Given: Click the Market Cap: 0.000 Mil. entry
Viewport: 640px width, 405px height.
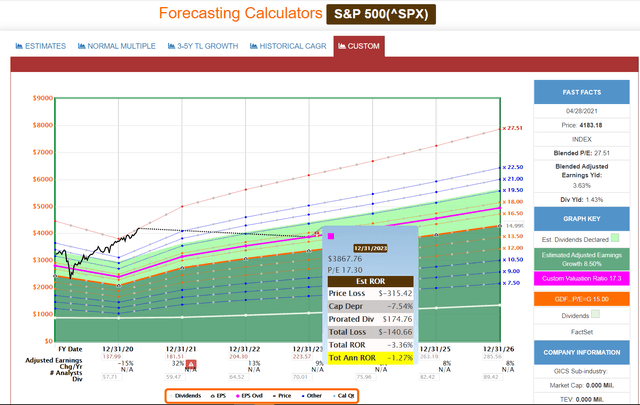Looking at the screenshot, I should click(582, 385).
